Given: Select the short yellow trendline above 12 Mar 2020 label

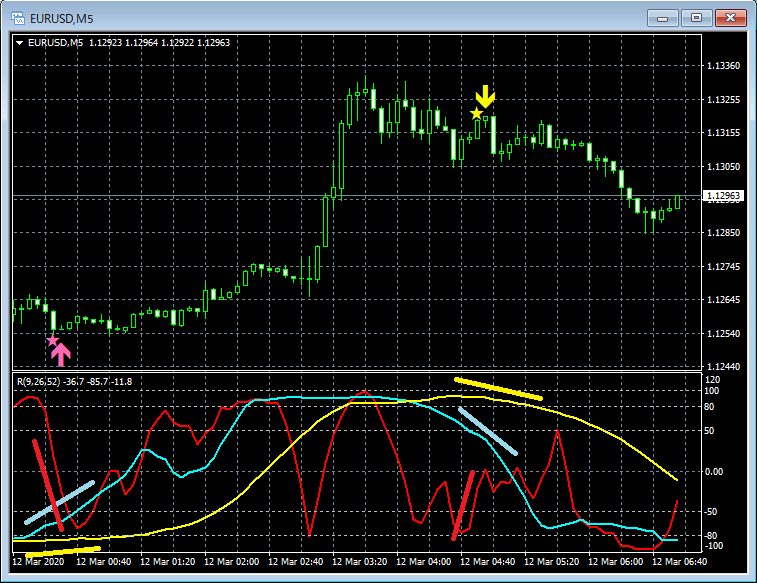Looking at the screenshot, I should (63, 552).
